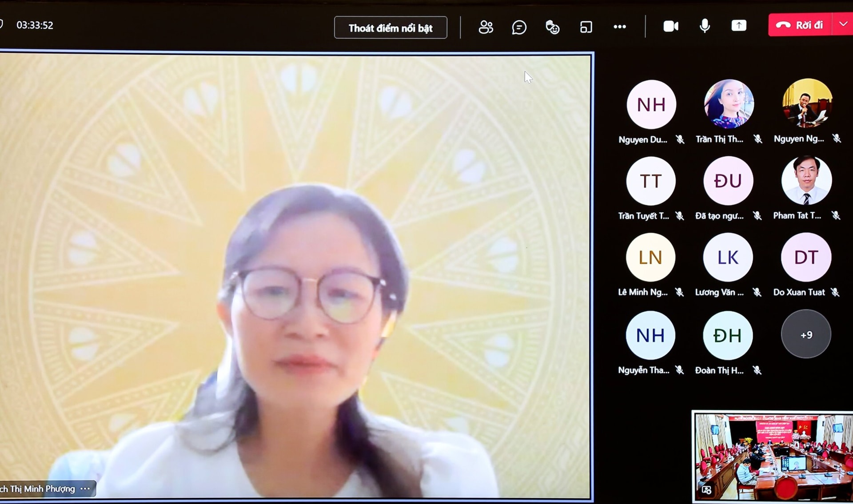This screenshot has width=853, height=504.
Task: Click the share content upload icon
Action: click(x=739, y=26)
